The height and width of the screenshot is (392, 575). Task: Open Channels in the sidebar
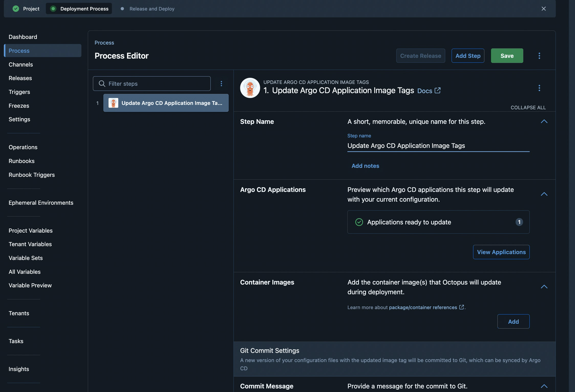[x=21, y=64]
